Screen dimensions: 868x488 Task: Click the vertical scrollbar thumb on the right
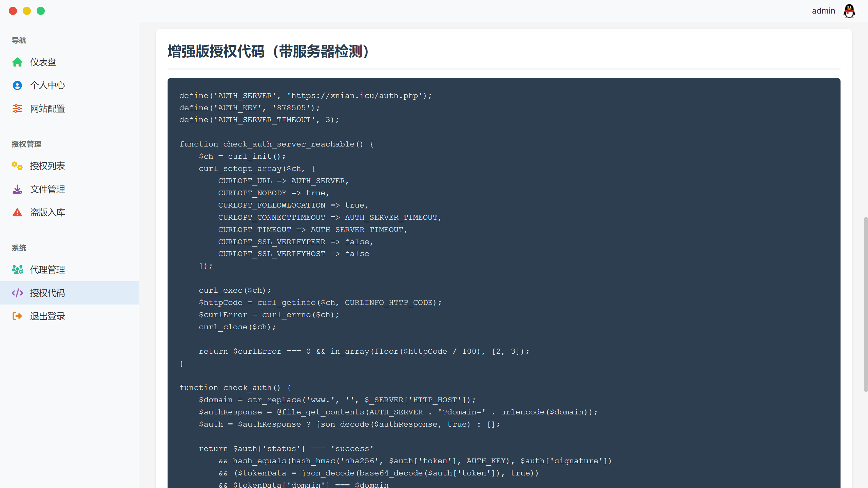pos(865,304)
